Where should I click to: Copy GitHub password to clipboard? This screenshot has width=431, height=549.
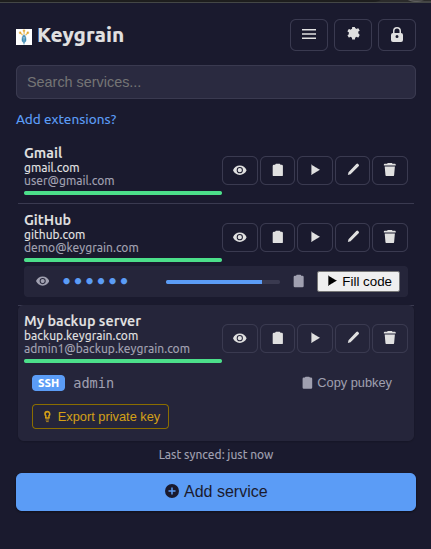(277, 237)
